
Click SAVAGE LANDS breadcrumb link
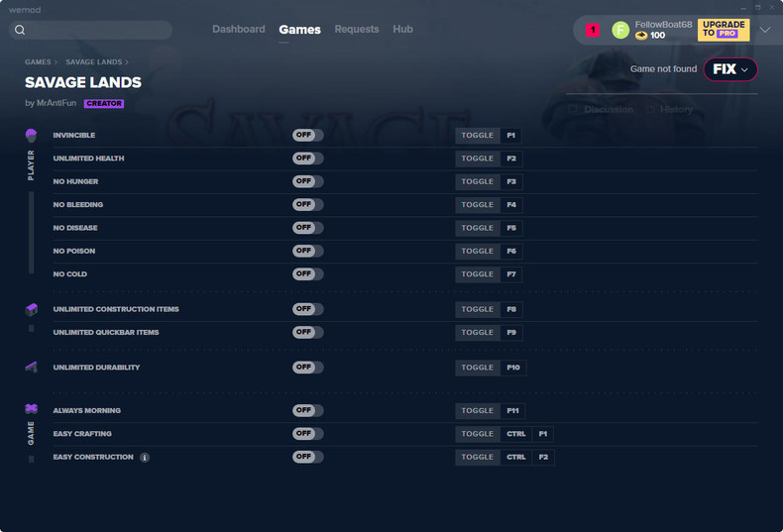click(x=94, y=61)
